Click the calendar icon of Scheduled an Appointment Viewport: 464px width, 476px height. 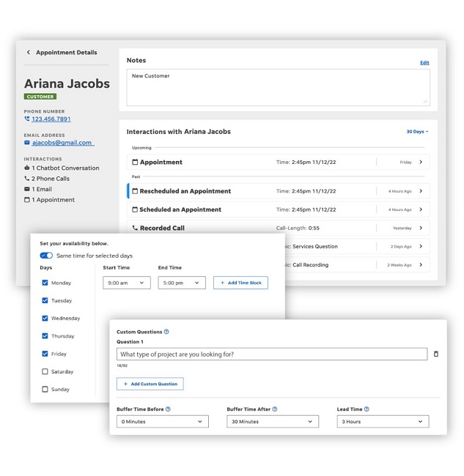tap(135, 209)
